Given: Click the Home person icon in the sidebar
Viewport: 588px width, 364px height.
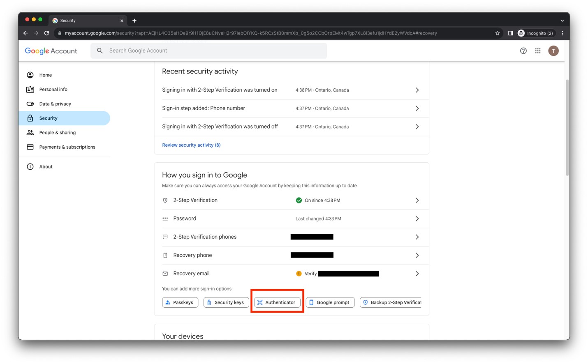Looking at the screenshot, I should click(30, 75).
